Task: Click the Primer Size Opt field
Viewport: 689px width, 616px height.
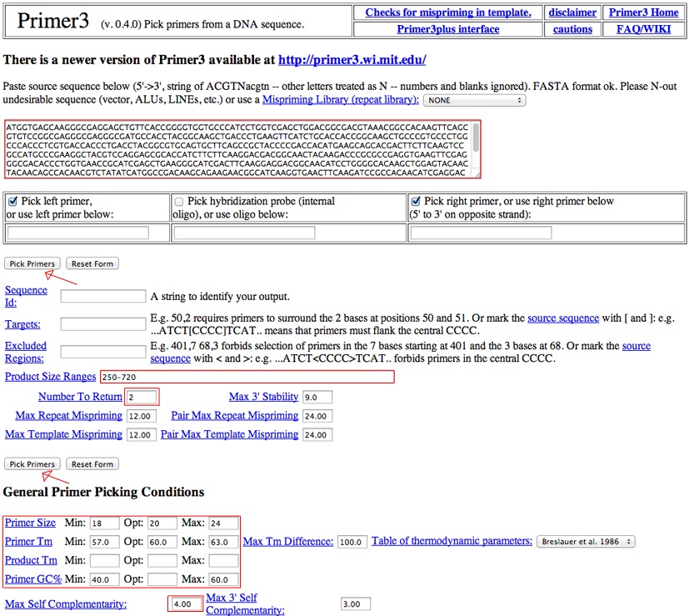Action: click(162, 523)
